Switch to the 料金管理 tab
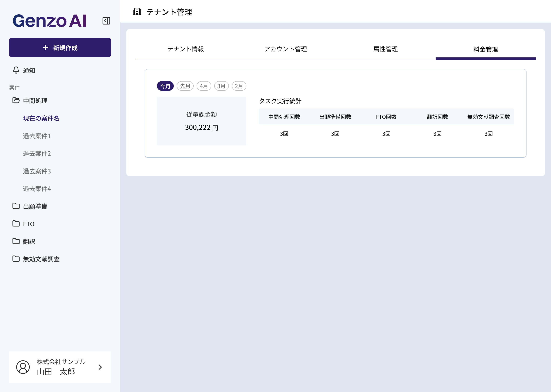This screenshot has width=551, height=392. pos(486,49)
